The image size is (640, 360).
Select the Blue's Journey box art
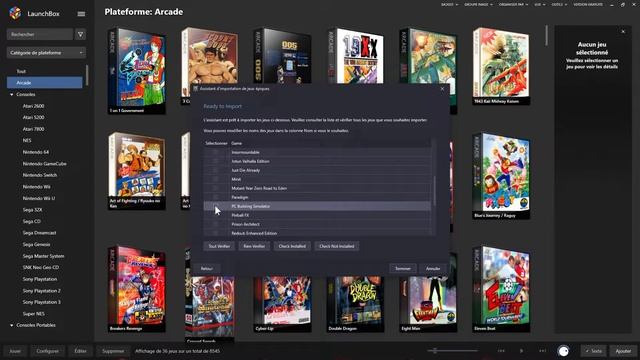pyautogui.click(x=501, y=176)
